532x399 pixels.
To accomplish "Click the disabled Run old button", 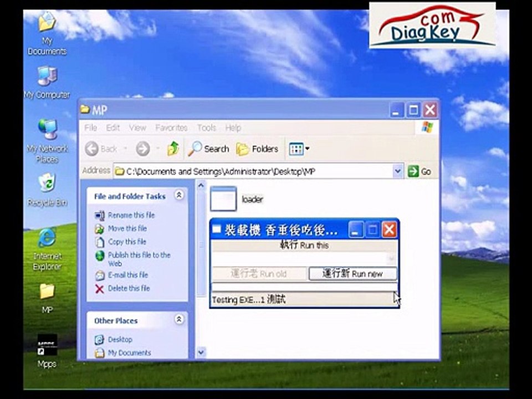I will (x=259, y=273).
